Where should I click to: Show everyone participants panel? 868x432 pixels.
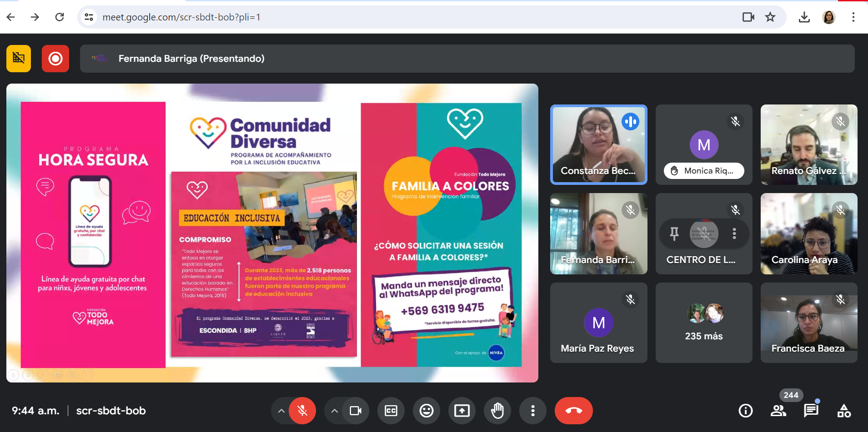778,411
